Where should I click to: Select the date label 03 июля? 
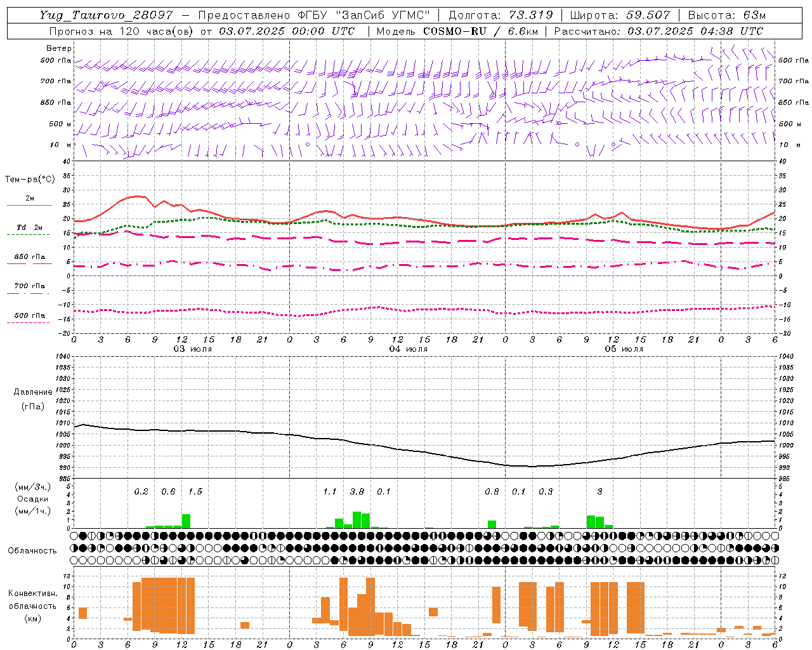193,348
